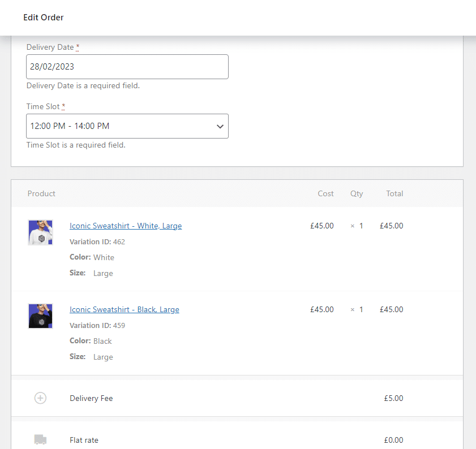Open Iconic Sweatshirt - White, Large link
Image resolution: width=476 pixels, height=449 pixels.
point(126,226)
